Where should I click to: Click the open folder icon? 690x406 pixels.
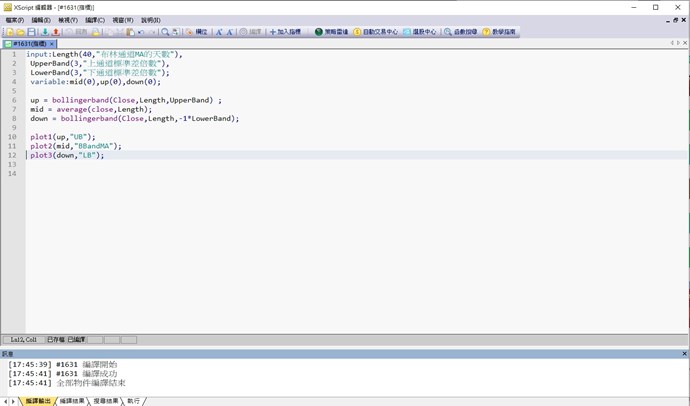[x=20, y=32]
